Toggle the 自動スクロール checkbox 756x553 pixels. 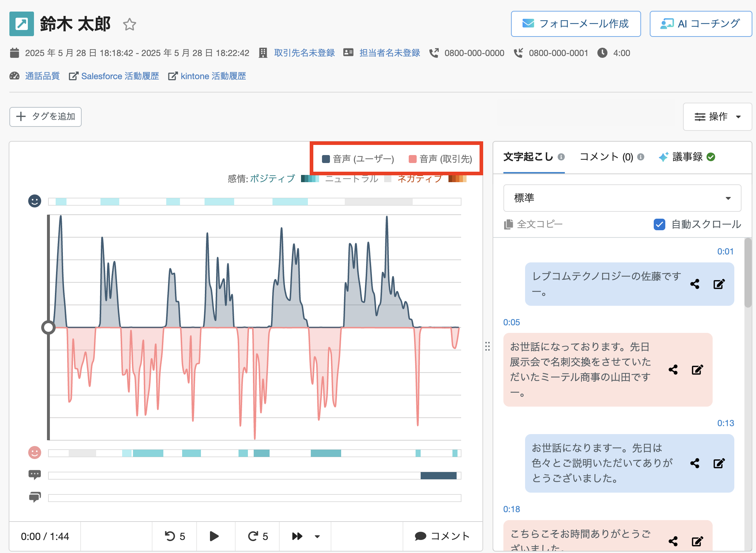[x=660, y=224]
